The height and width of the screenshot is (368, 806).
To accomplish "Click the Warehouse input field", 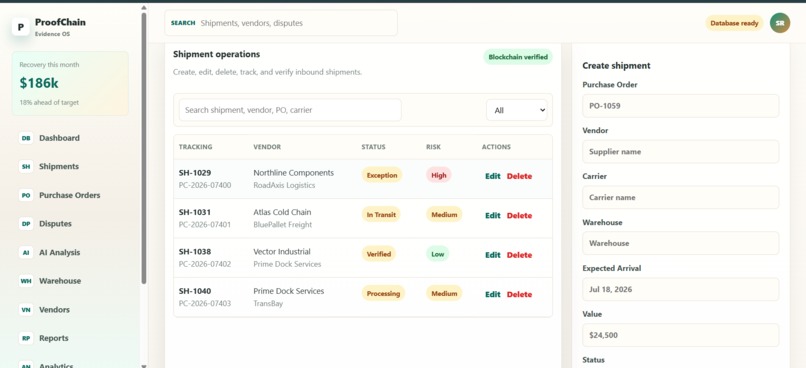I will (681, 243).
